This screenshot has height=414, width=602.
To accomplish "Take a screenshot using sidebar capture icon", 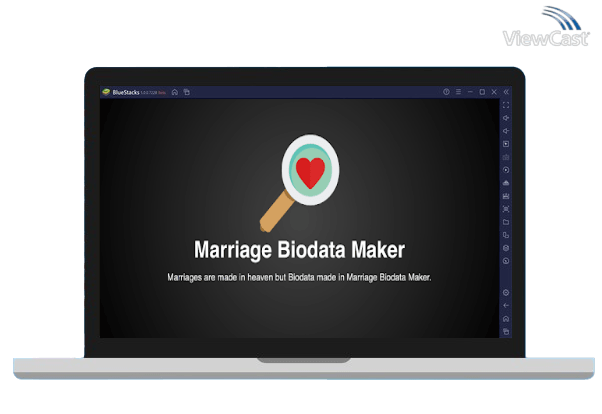I will (506, 209).
